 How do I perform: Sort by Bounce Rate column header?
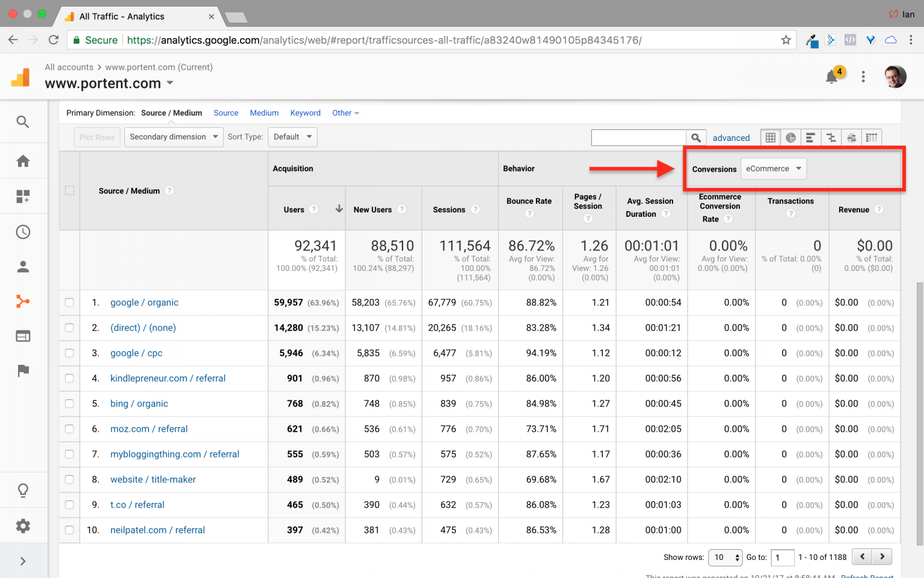(x=529, y=201)
